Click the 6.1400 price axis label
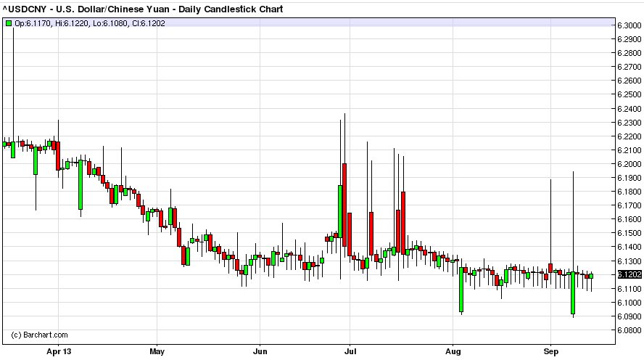This screenshot has width=644, height=360. 629,247
